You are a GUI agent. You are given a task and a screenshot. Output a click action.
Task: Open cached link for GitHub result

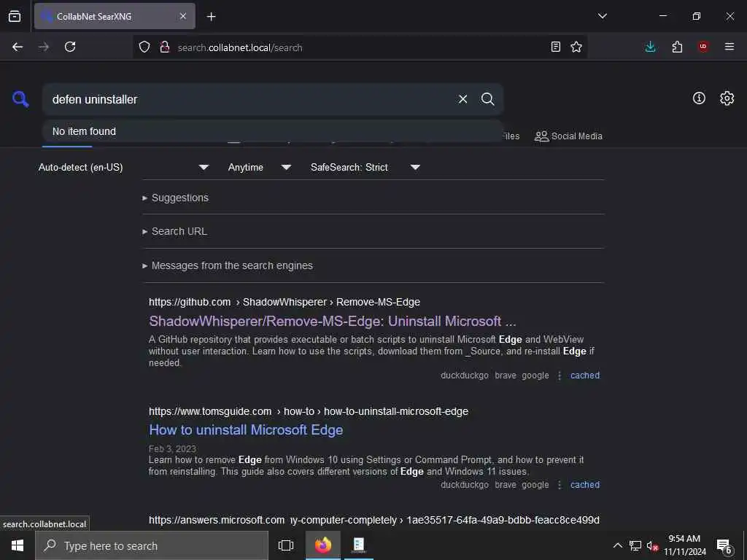click(584, 376)
